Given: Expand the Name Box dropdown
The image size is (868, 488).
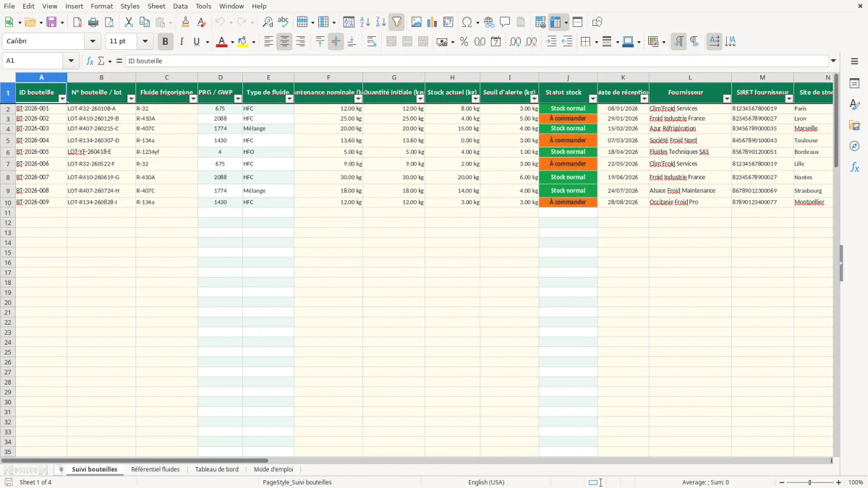Looking at the screenshot, I should point(71,61).
